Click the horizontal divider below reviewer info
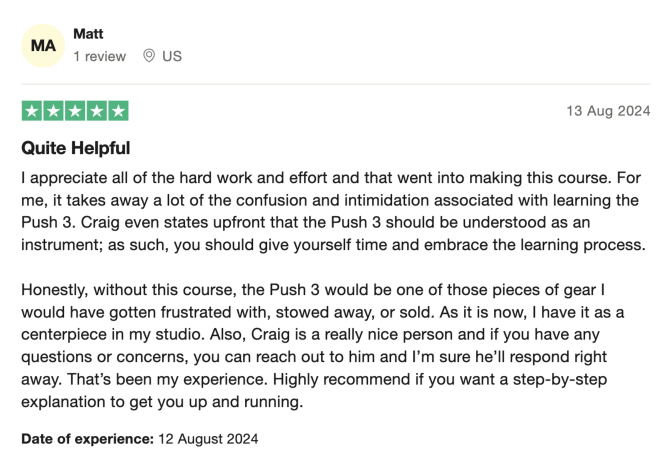 click(x=336, y=84)
